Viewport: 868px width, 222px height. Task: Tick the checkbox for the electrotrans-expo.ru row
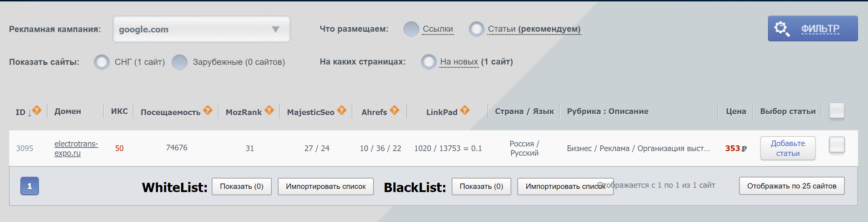(837, 145)
